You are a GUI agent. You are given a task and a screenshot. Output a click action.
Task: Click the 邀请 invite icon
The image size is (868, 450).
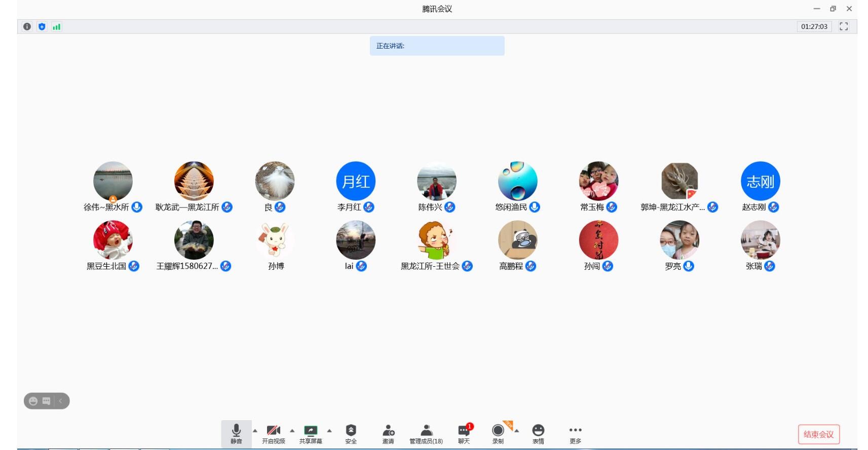click(388, 433)
